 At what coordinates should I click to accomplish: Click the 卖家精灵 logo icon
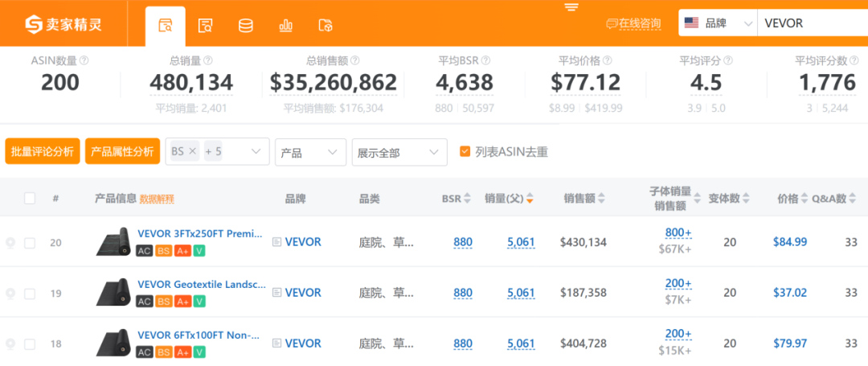[35, 24]
